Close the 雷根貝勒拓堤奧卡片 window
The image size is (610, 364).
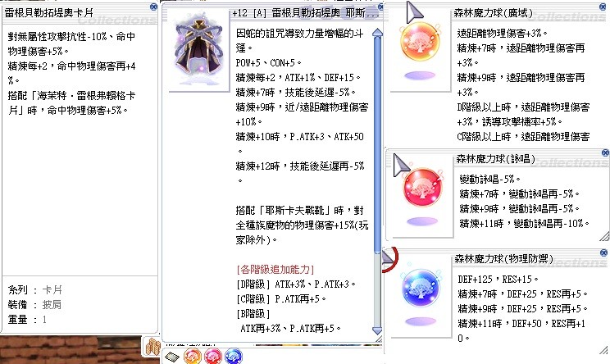(x=153, y=7)
